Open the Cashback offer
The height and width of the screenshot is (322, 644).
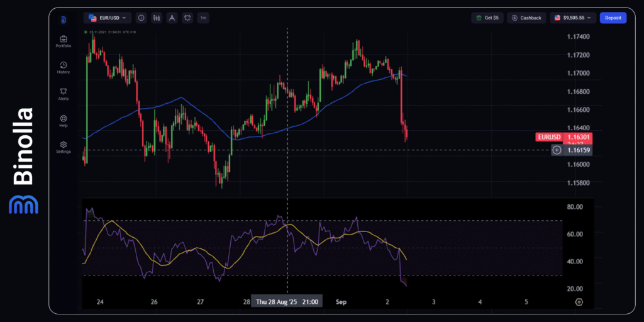(526, 18)
